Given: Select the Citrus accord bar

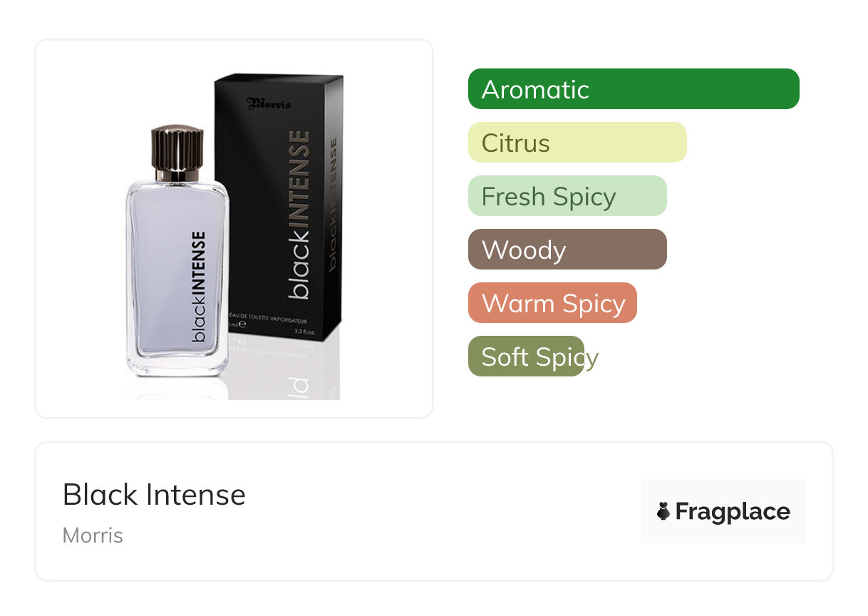Looking at the screenshot, I should click(x=577, y=143).
